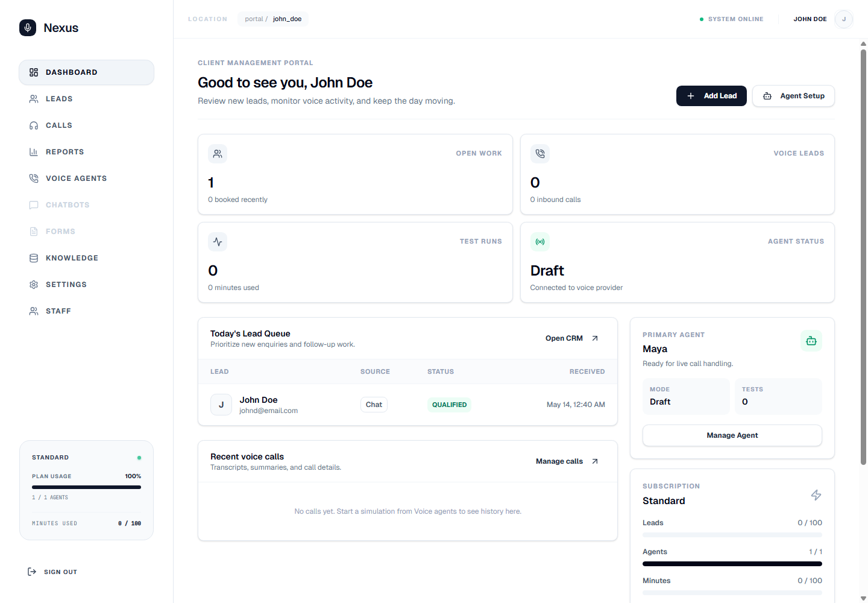Click the Reports bar chart icon
The width and height of the screenshot is (868, 603).
34,152
